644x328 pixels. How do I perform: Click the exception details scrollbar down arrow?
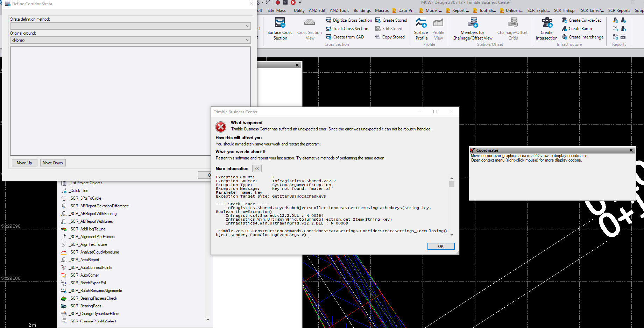tap(452, 235)
